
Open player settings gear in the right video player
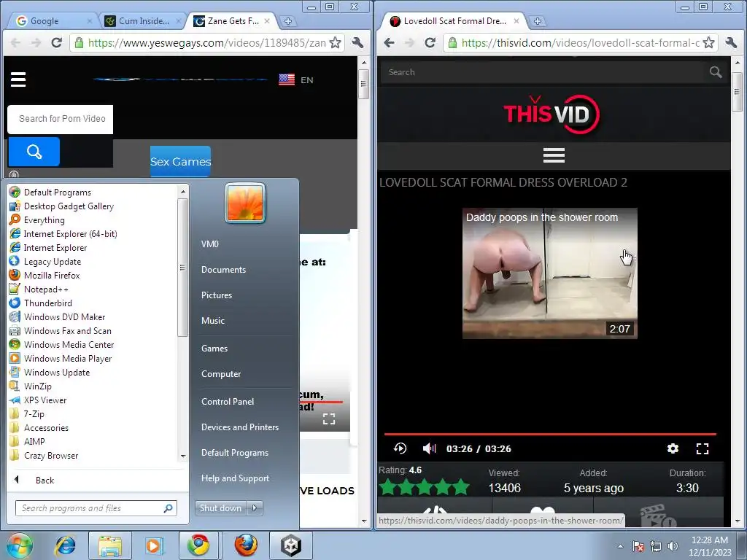pyautogui.click(x=673, y=448)
